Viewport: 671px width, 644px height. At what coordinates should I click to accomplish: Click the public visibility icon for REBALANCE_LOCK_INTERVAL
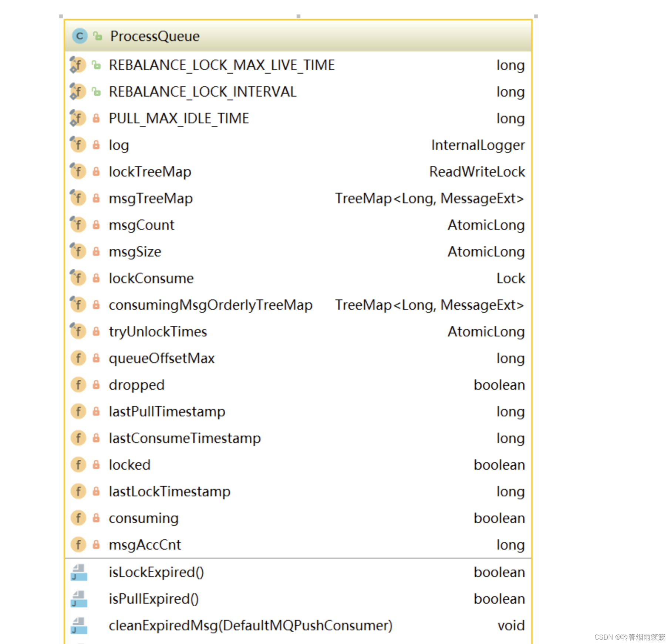97,91
